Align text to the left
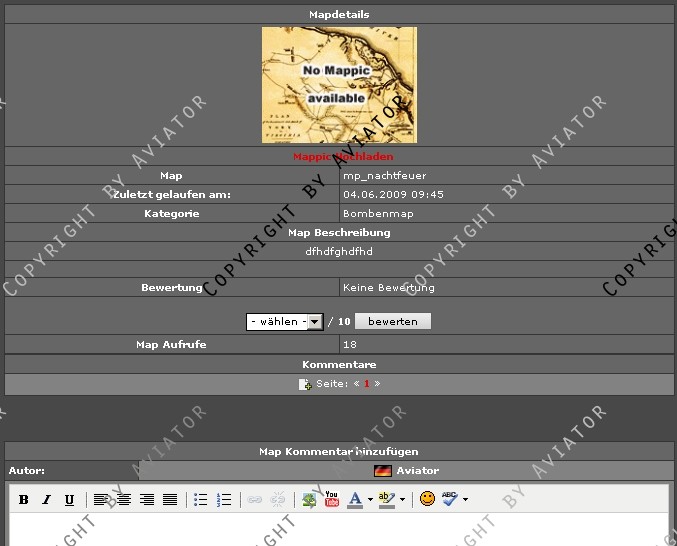This screenshot has width=677, height=546. click(x=102, y=500)
